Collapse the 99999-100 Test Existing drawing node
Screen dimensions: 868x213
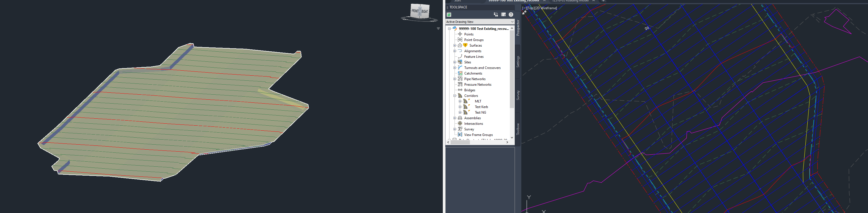[449, 28]
